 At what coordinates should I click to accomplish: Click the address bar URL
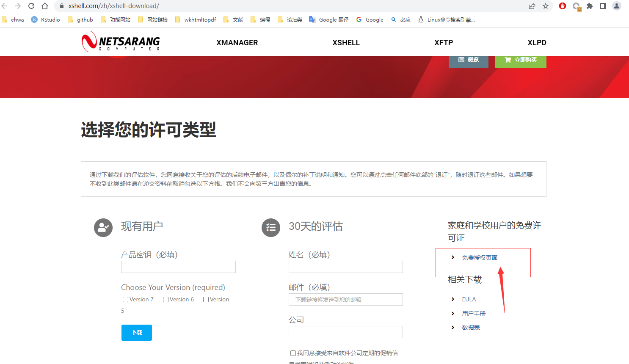pos(114,6)
